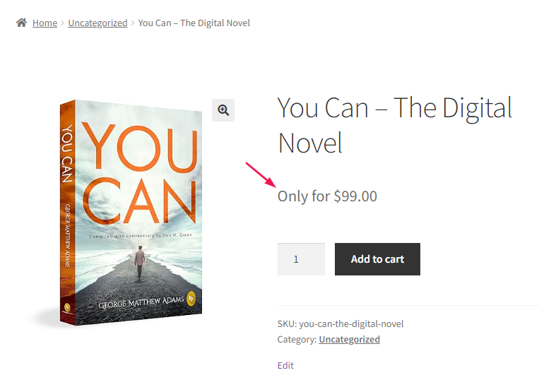
Task: Open the Home breadcrumb link
Action: pos(45,23)
